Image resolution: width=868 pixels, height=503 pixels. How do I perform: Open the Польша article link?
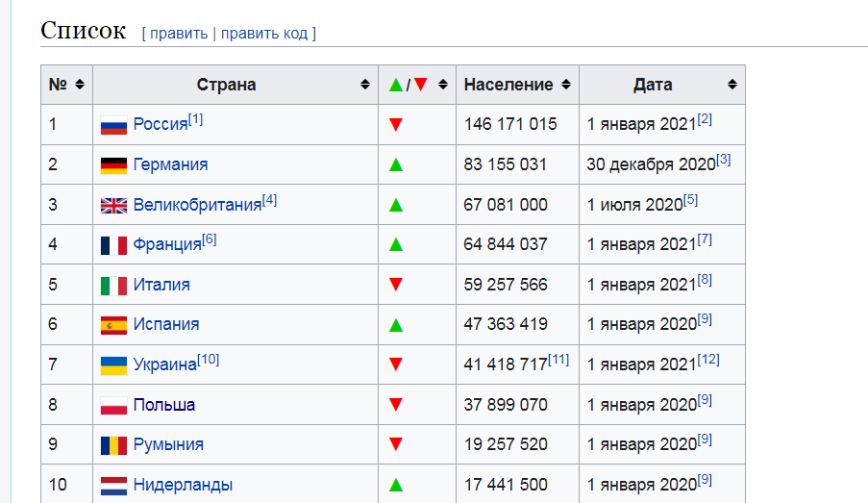coord(164,405)
